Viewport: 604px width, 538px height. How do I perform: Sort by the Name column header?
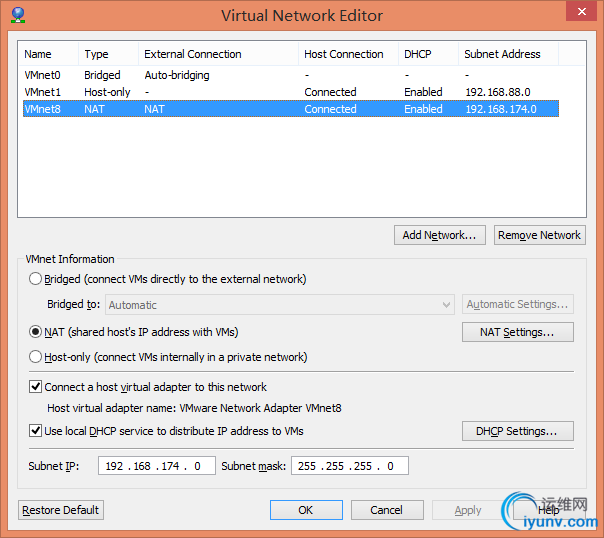click(48, 54)
